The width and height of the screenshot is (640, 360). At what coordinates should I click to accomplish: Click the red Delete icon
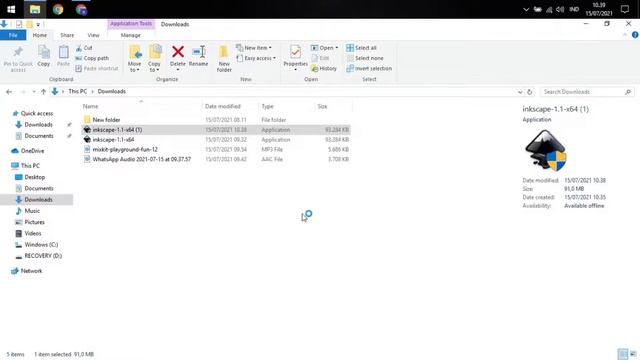178,52
